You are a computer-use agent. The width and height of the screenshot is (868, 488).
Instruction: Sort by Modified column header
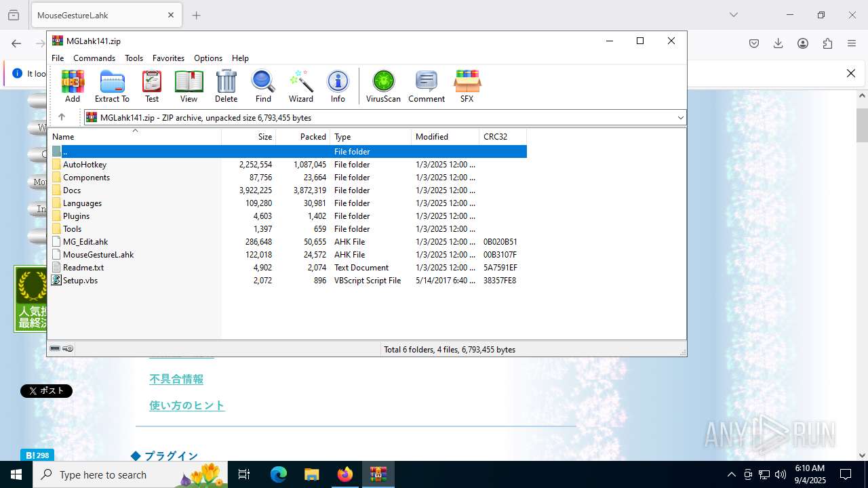coord(446,137)
